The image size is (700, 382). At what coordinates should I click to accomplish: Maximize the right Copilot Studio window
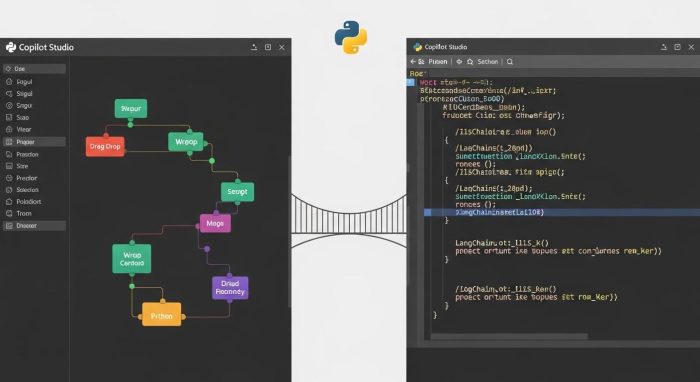point(678,47)
